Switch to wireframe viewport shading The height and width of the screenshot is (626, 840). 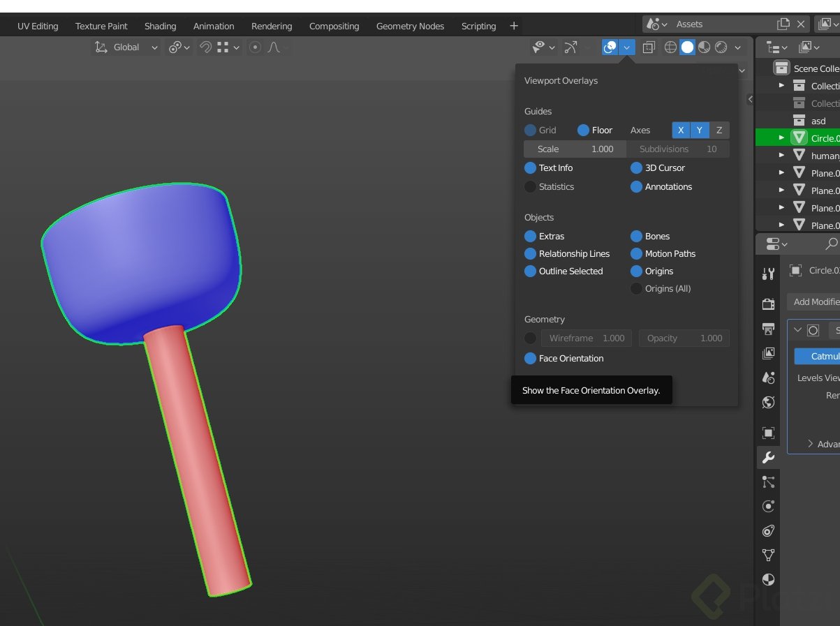(670, 47)
